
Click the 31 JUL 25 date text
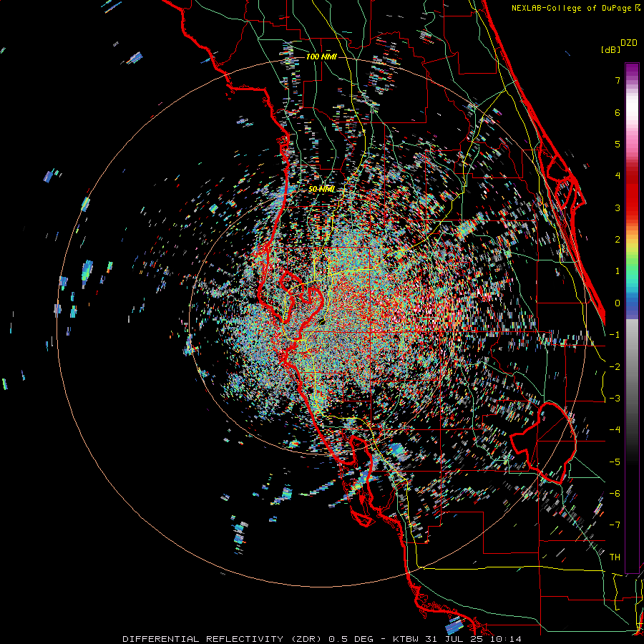click(x=454, y=639)
